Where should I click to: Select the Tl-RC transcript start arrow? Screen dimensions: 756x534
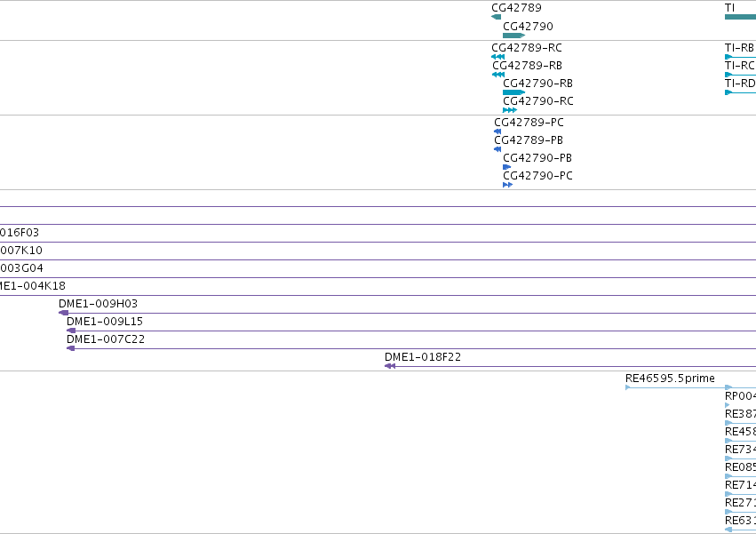pos(728,75)
